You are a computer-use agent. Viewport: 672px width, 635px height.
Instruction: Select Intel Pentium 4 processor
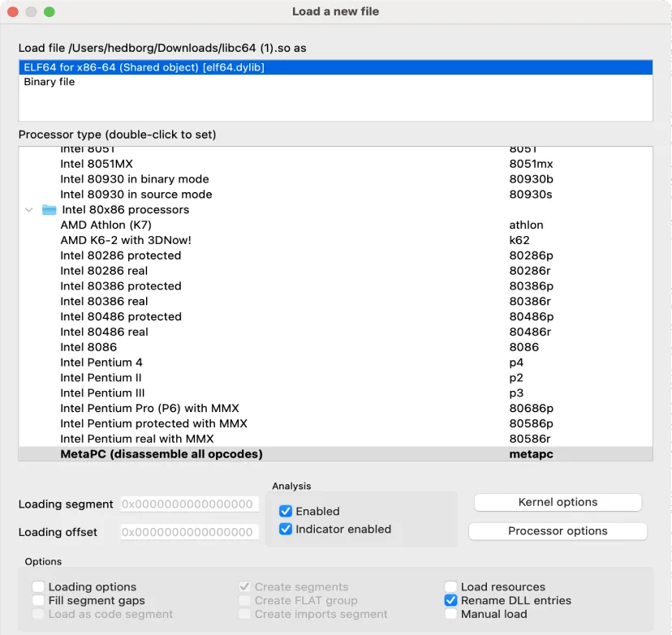point(335,363)
